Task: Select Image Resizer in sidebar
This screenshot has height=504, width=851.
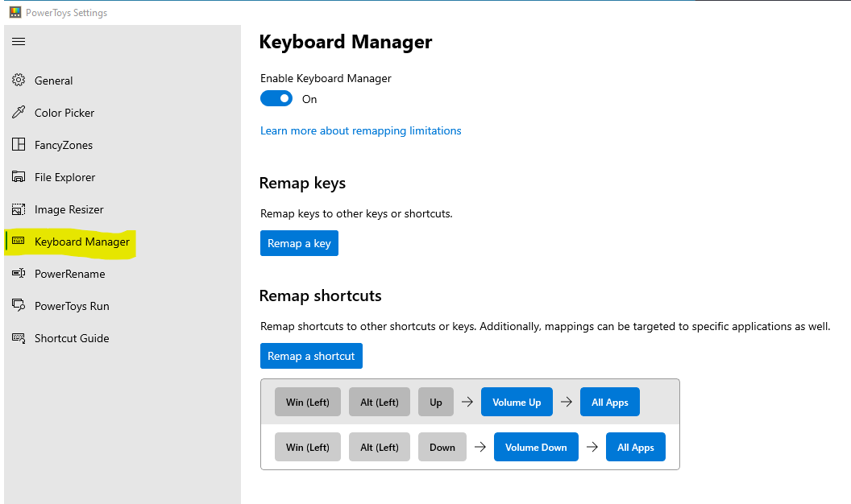Action: pos(122,209)
